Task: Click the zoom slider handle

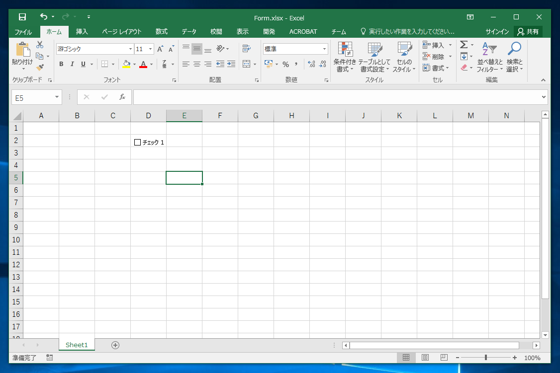Action: pyautogui.click(x=486, y=357)
